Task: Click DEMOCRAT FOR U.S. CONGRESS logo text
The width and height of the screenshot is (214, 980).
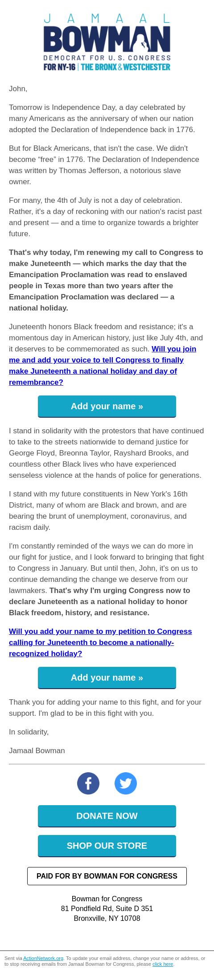Action: 107,58
